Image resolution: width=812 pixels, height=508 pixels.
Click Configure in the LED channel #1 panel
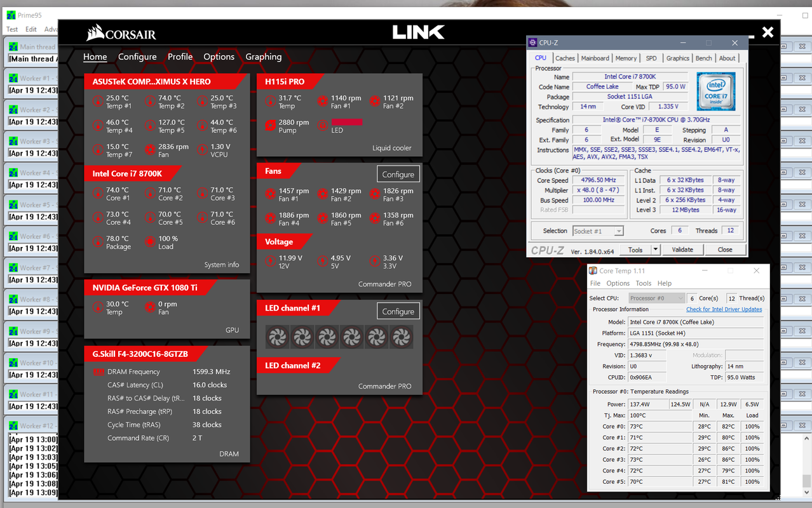click(398, 311)
